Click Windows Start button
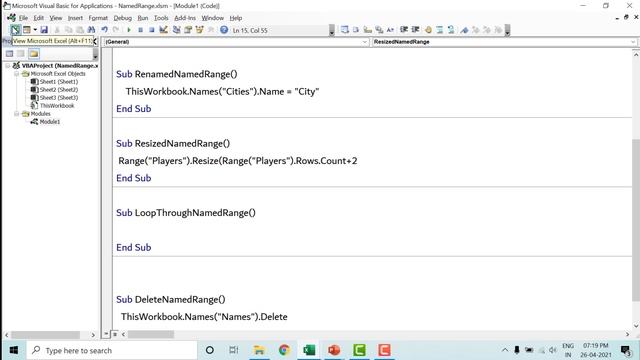The image size is (640, 360). [x=13, y=350]
